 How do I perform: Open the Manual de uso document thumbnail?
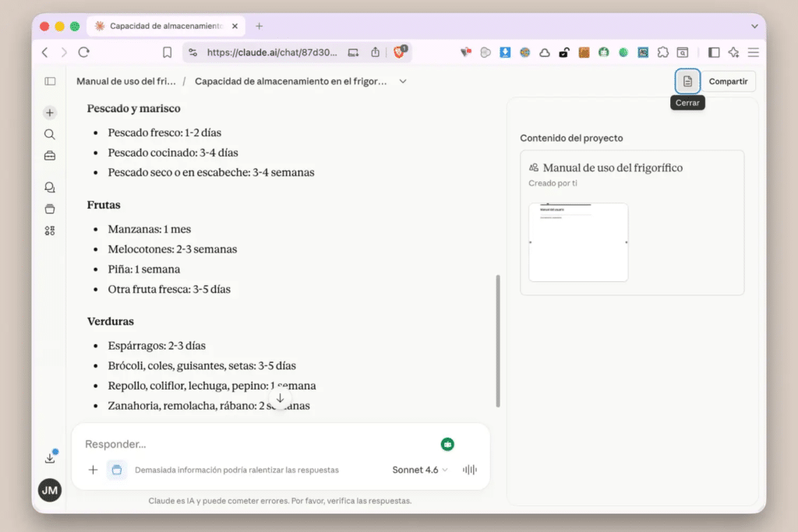pyautogui.click(x=578, y=241)
